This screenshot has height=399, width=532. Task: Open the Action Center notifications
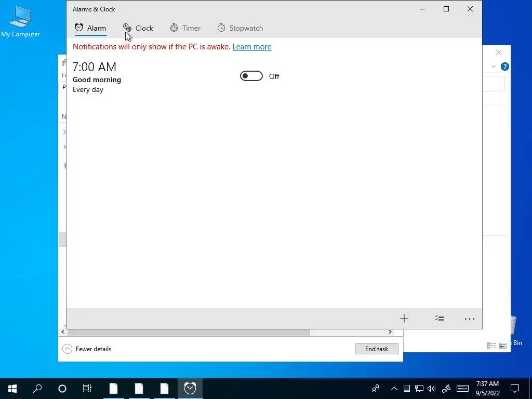515,389
